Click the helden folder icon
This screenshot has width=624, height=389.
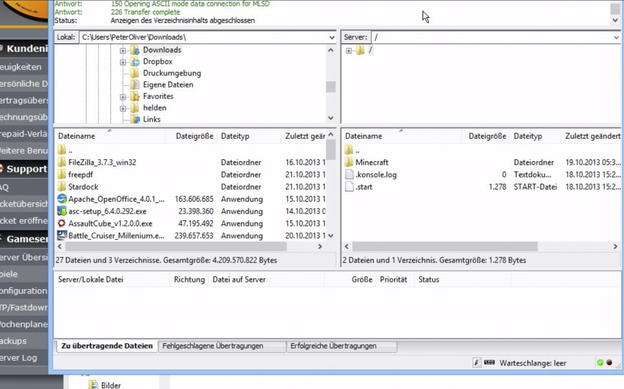(x=135, y=108)
